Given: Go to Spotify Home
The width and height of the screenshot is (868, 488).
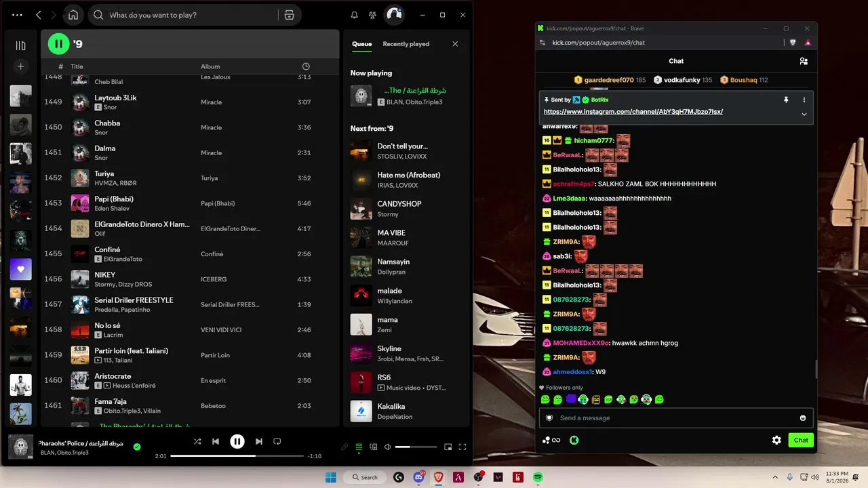Looking at the screenshot, I should click(x=73, y=15).
